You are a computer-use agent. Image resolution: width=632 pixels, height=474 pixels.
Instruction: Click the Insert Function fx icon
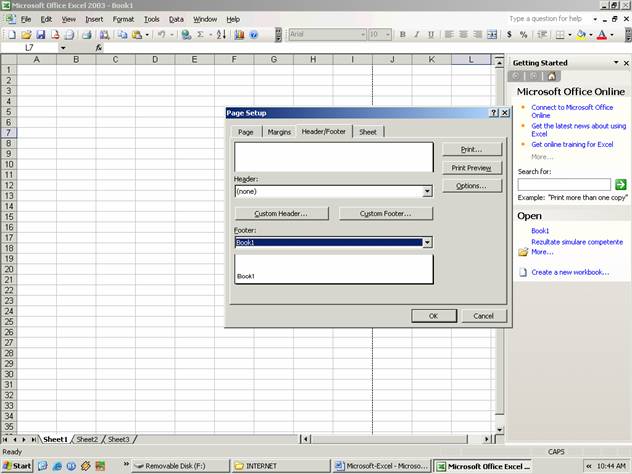[x=99, y=48]
